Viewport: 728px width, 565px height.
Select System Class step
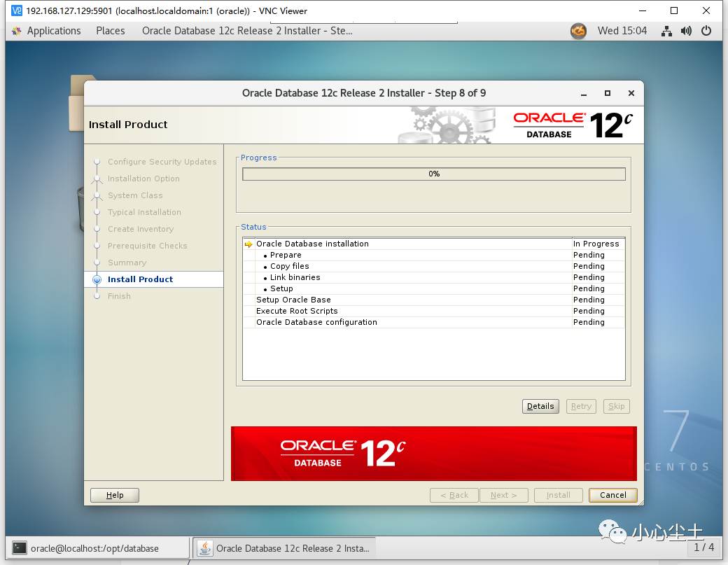[135, 195]
